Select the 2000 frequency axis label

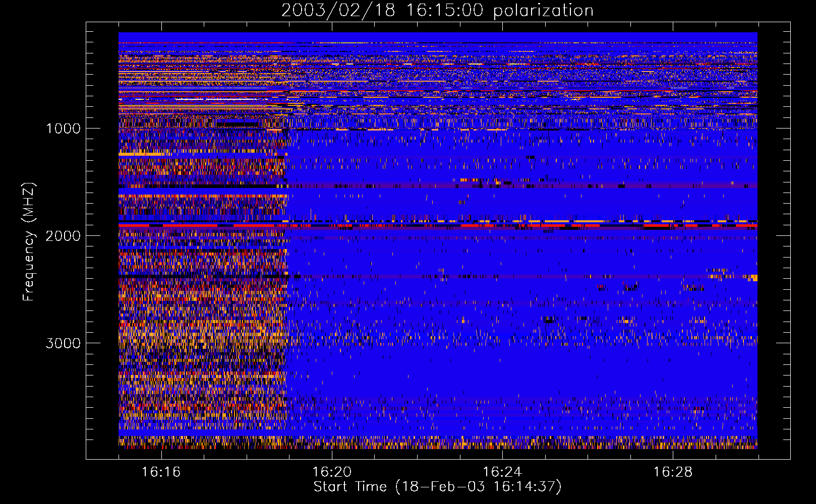(63, 236)
